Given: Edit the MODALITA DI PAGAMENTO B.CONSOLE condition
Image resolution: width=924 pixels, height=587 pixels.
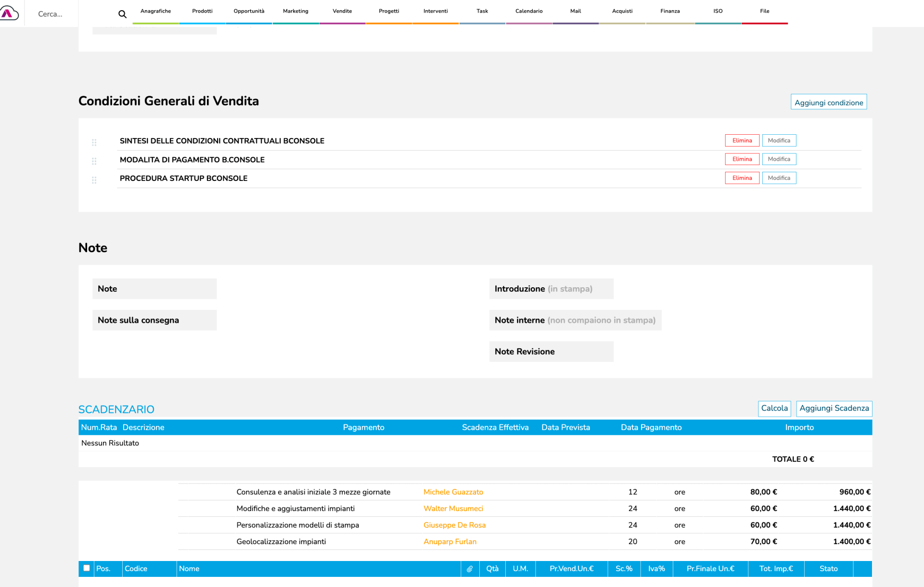Looking at the screenshot, I should click(779, 159).
